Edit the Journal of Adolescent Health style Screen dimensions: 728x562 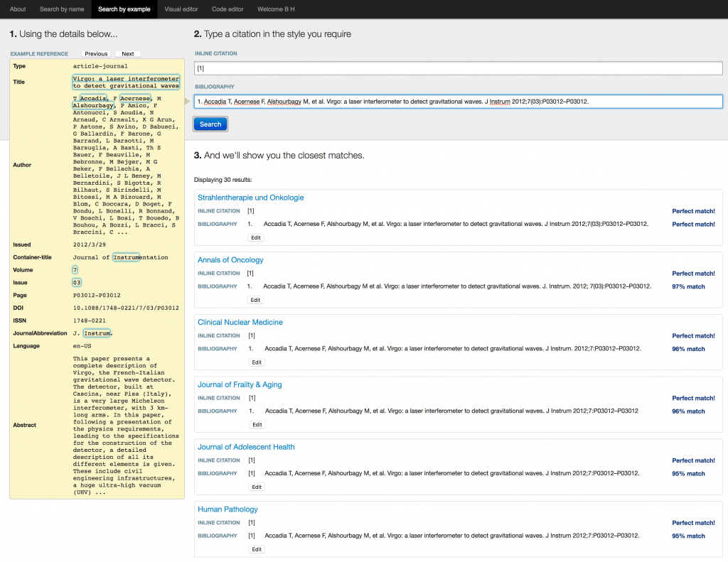coord(257,487)
